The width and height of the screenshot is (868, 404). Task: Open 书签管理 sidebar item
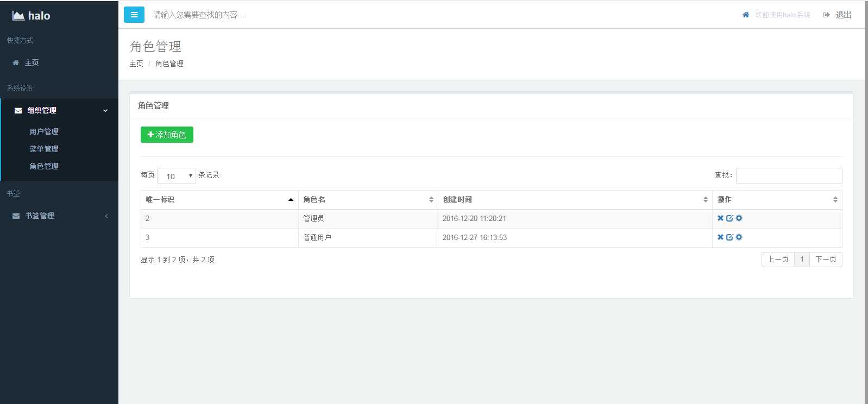59,216
